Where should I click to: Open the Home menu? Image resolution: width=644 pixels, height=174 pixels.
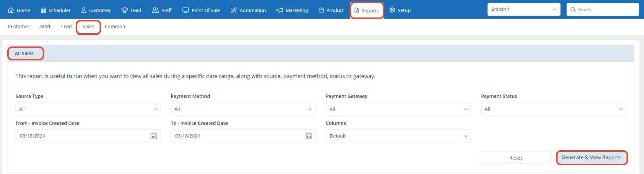(19, 10)
